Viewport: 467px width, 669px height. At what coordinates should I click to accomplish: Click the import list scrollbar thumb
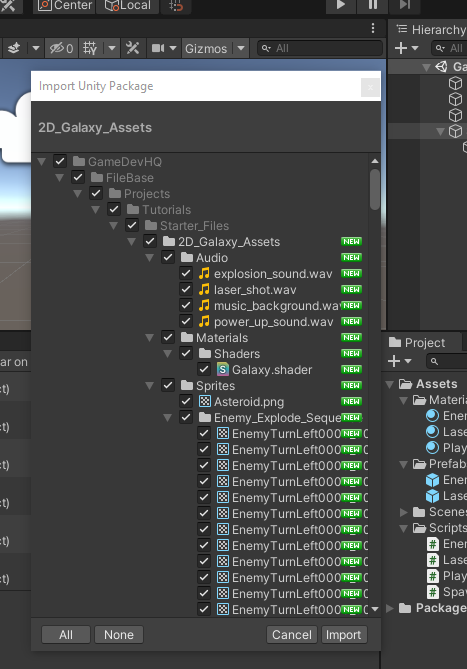[x=375, y=189]
